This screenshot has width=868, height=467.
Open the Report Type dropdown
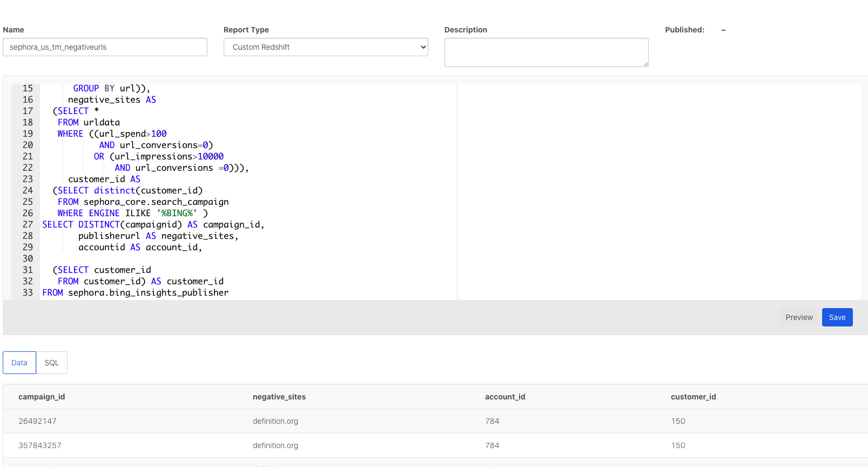326,47
